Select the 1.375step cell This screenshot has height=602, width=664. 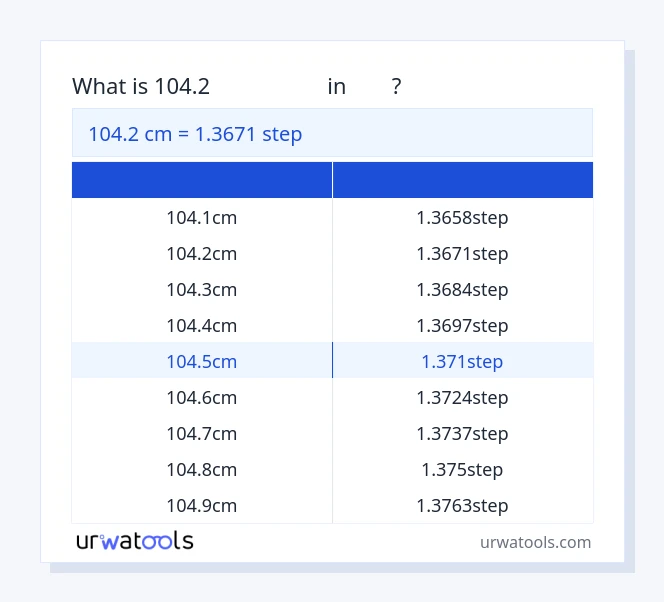point(462,470)
